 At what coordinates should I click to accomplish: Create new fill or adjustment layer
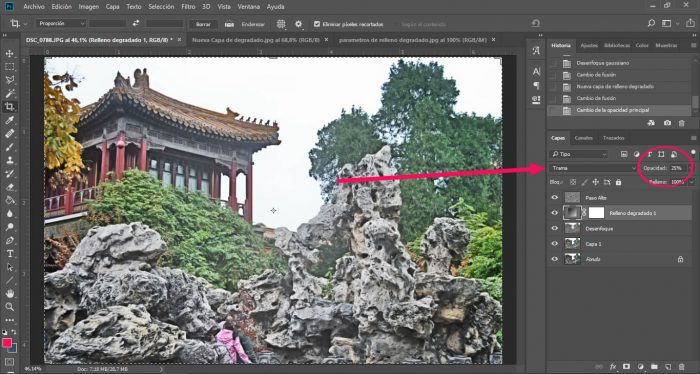(640, 366)
